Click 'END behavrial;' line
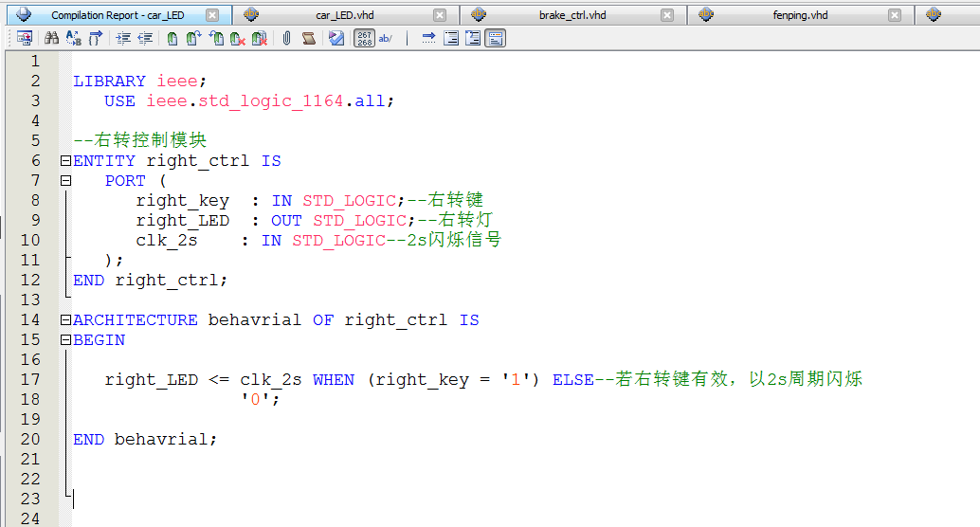Image resolution: width=980 pixels, height=527 pixels. [x=145, y=440]
